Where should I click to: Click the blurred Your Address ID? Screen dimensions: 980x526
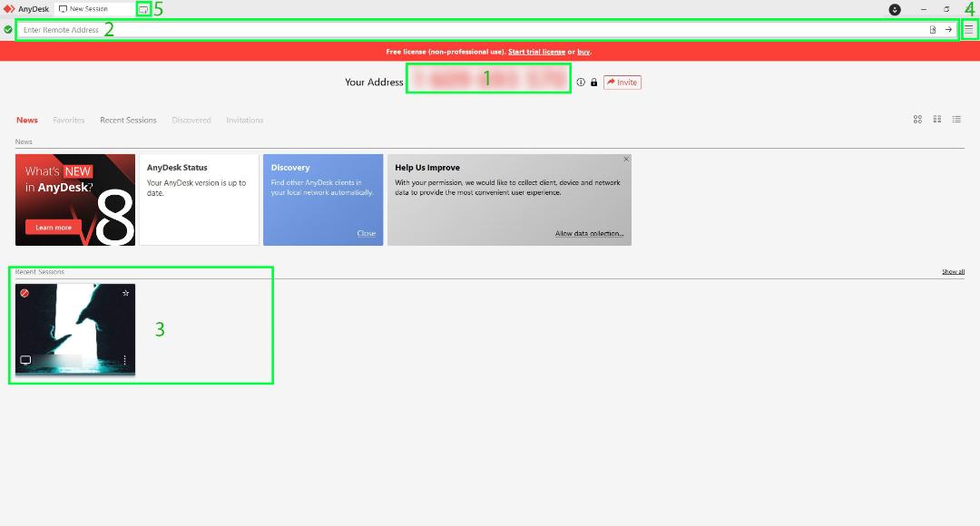pyautogui.click(x=488, y=79)
